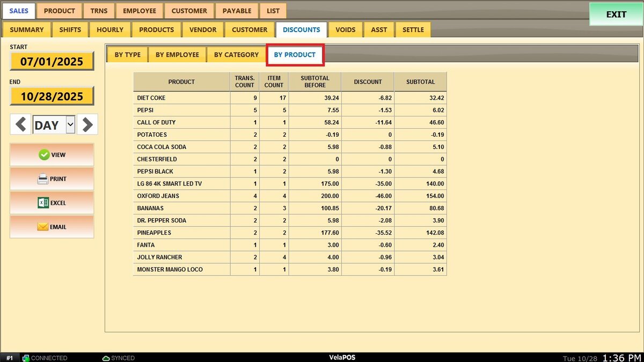Go to previous period with left arrow

click(20, 124)
